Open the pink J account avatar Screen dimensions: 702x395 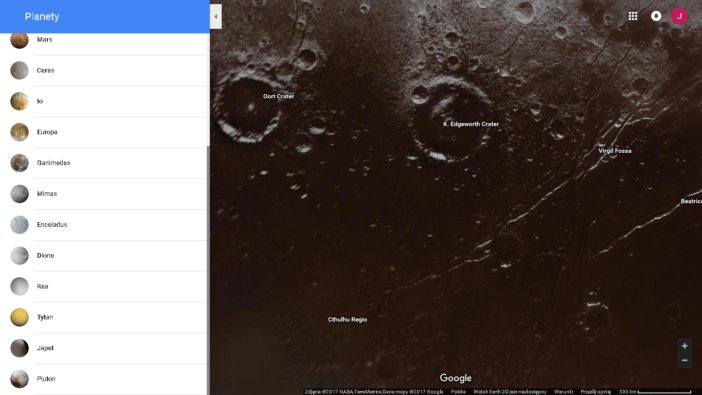click(x=679, y=16)
